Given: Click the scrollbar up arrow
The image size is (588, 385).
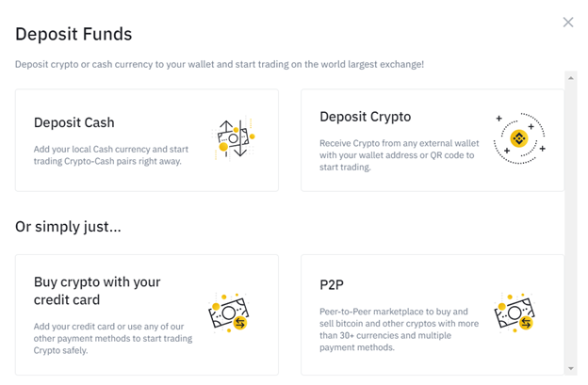Looking at the screenshot, I should tap(571, 78).
